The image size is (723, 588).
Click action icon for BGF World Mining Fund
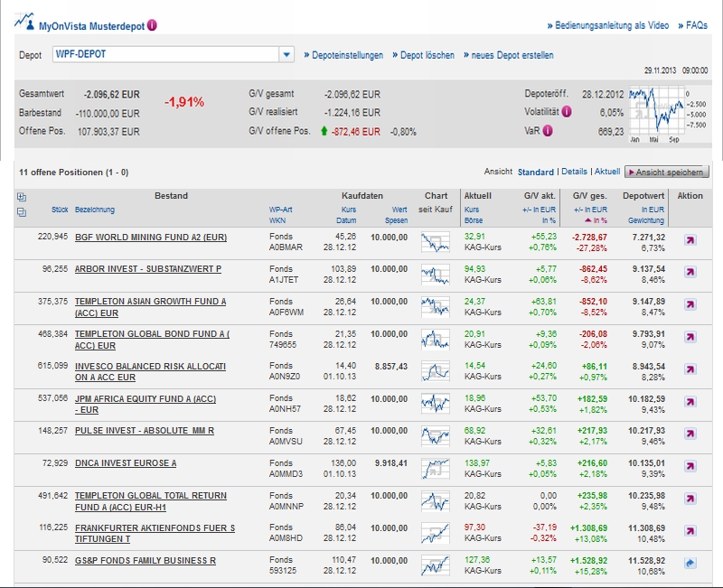pyautogui.click(x=690, y=241)
